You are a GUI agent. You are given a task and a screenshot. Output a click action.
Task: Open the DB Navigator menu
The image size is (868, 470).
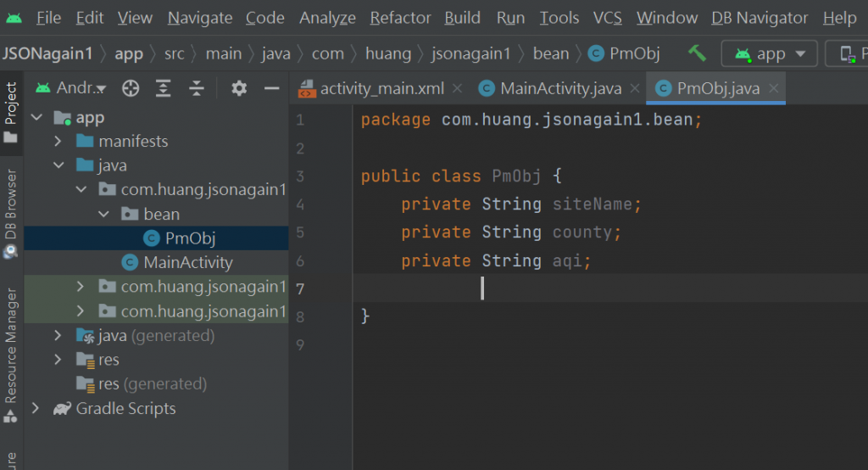point(759,19)
